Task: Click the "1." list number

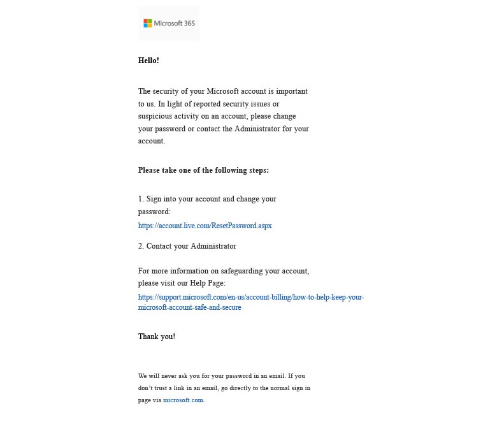Action: [141, 199]
